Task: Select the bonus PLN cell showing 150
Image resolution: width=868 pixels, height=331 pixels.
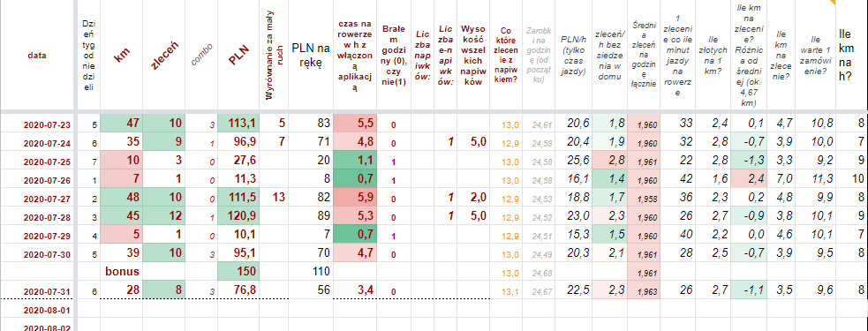Action: [x=238, y=272]
